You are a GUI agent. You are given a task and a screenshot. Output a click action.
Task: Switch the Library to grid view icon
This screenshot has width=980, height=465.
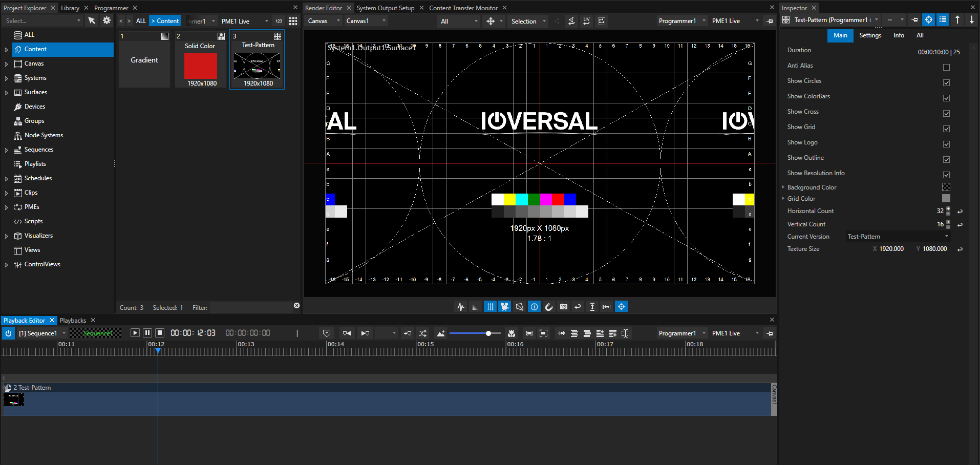[293, 21]
